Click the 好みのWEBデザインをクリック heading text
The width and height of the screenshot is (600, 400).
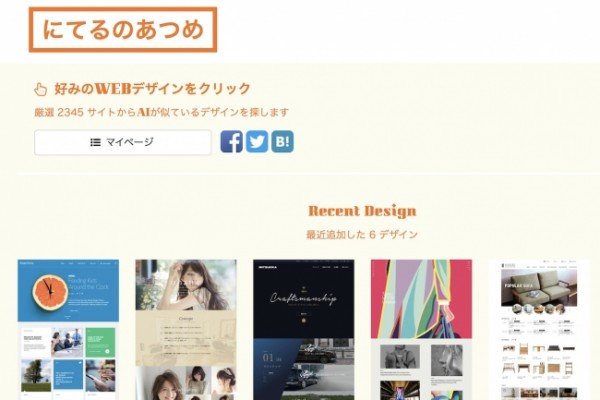pos(152,89)
